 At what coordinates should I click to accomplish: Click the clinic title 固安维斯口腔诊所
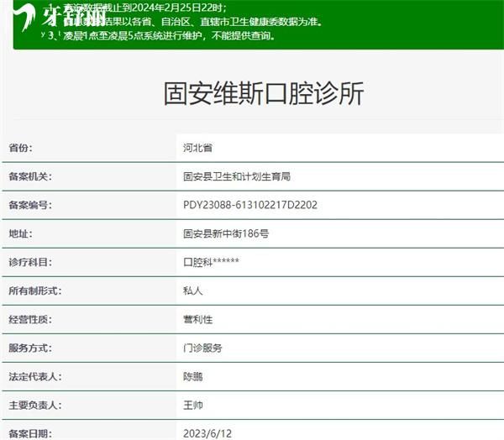tap(264, 93)
